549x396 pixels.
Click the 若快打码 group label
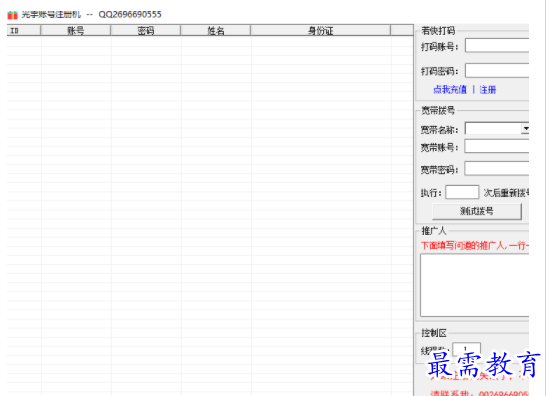438,31
